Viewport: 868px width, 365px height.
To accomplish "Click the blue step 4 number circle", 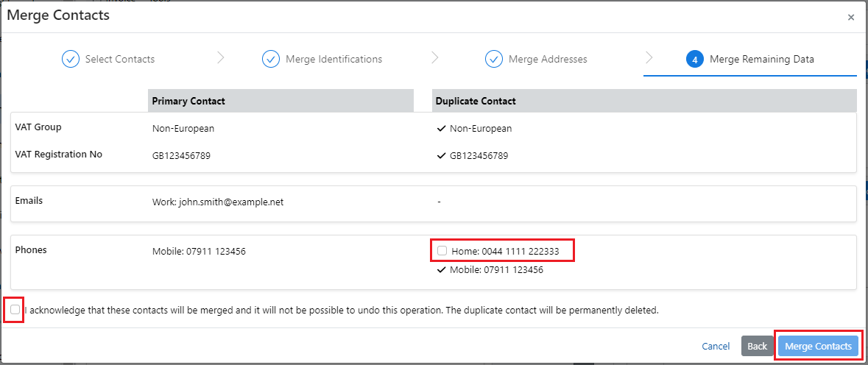I will 694,59.
